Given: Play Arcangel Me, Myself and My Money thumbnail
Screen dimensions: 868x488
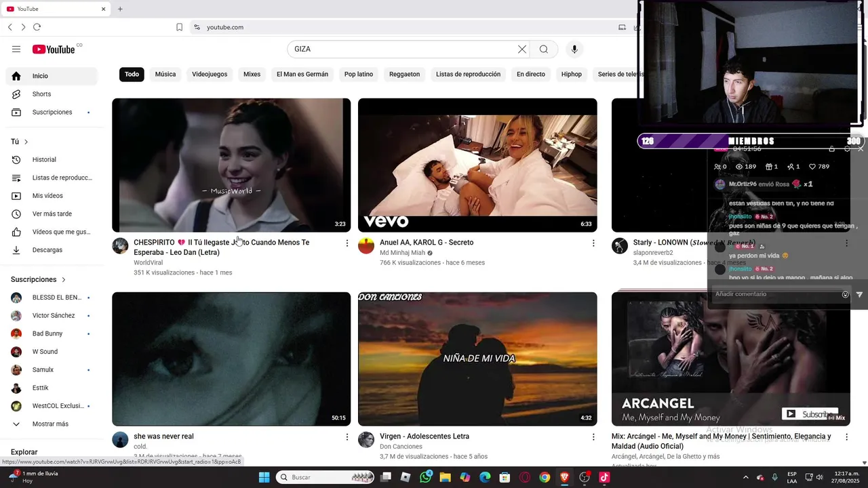Looking at the screenshot, I should click(731, 359).
